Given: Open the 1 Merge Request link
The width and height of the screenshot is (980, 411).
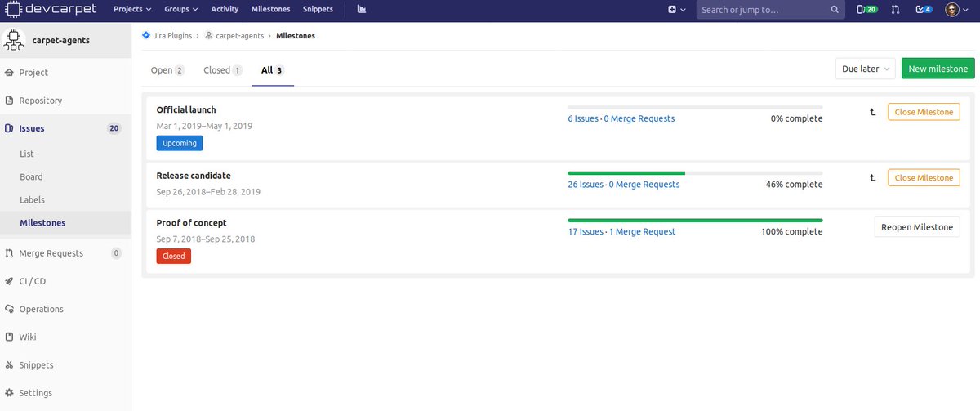Looking at the screenshot, I should pos(643,232).
